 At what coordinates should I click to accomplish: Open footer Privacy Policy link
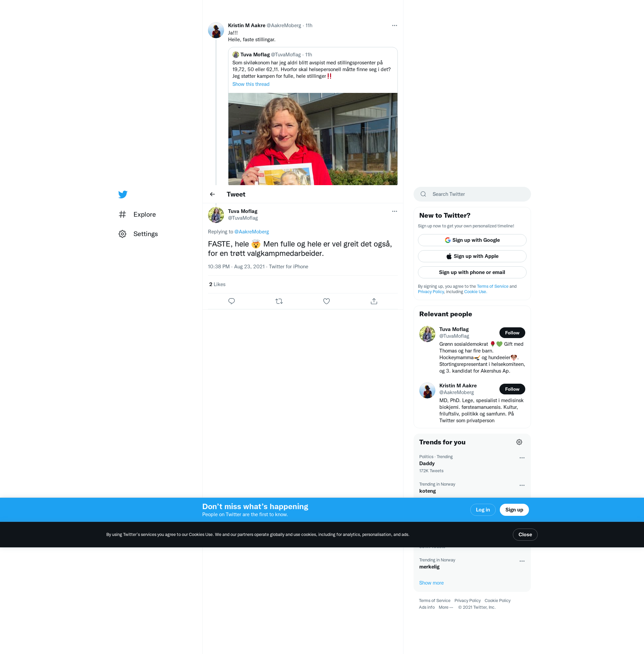[468, 601]
